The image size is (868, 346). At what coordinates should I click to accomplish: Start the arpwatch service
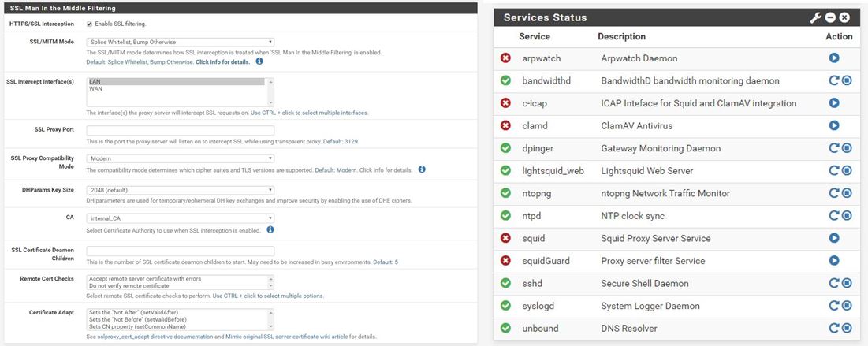tap(834, 58)
